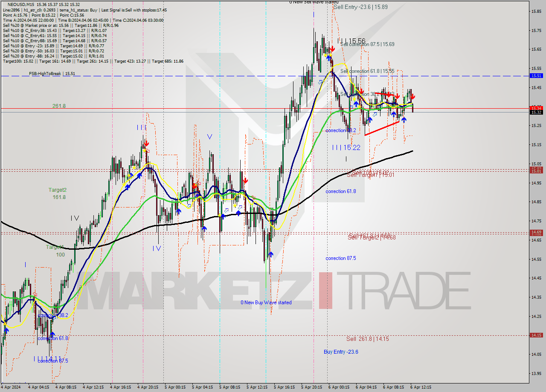Select the Sell 261.8 | 14.15 label
Viewport: 546px width, 392px height.
pyautogui.click(x=367, y=339)
